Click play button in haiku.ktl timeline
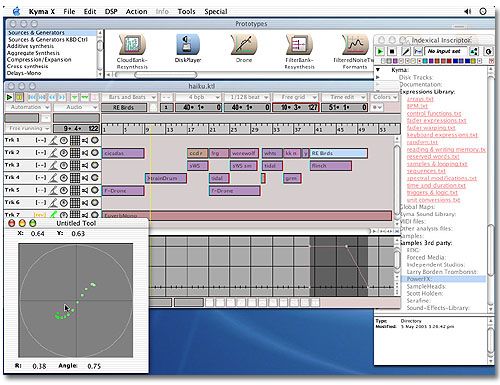This screenshot has width=500, height=385. pyautogui.click(x=9, y=97)
